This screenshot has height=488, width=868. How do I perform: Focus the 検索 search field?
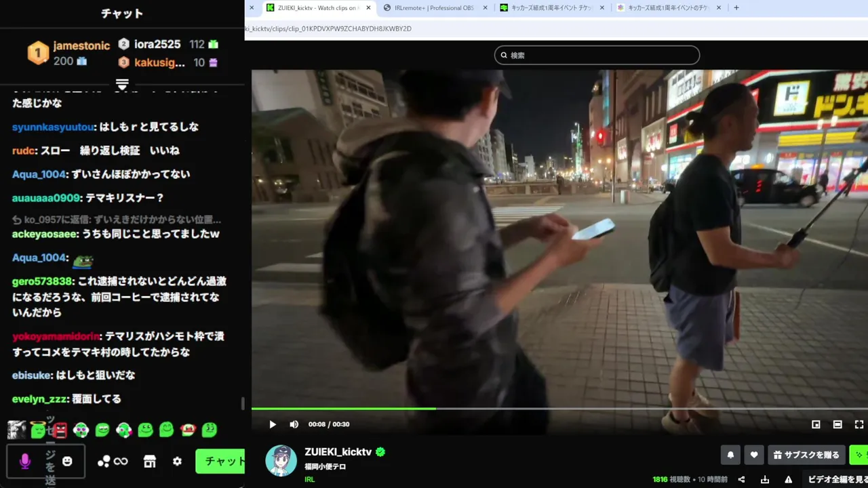pyautogui.click(x=597, y=55)
